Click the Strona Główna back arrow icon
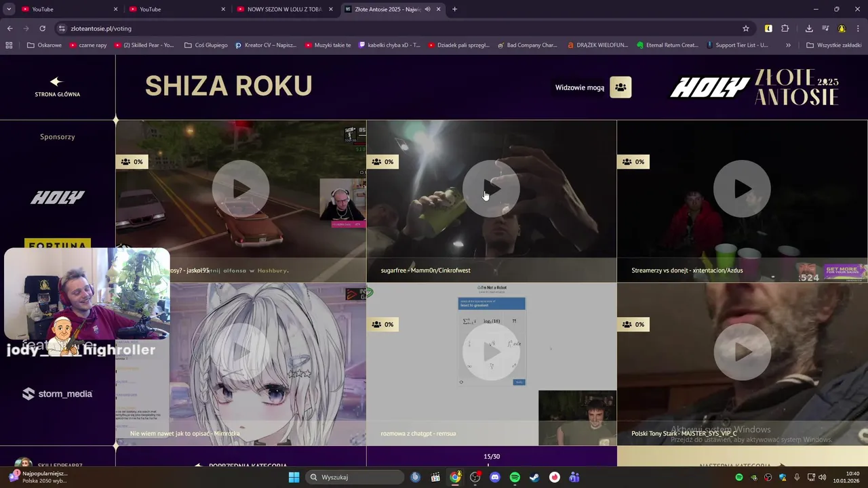 pos(57,81)
